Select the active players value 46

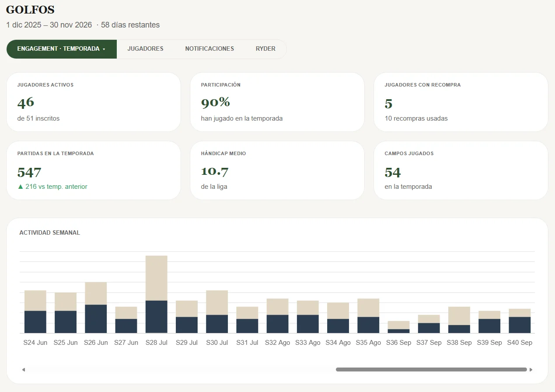pos(26,103)
